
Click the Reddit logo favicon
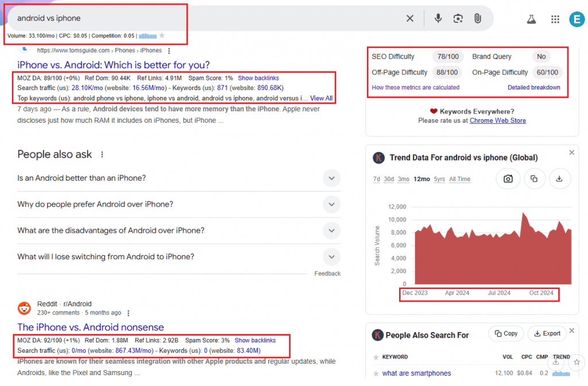24,308
